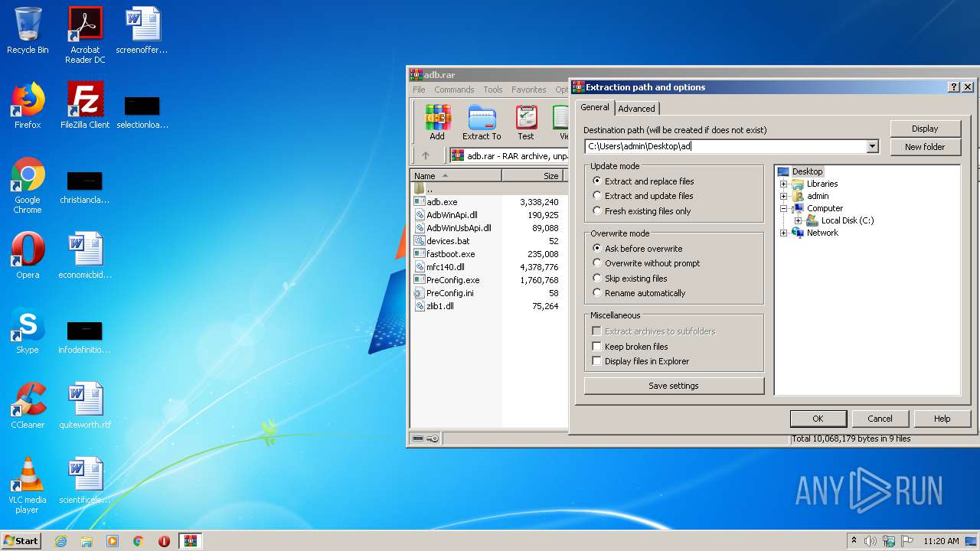
Task: Click the Save settings button
Action: [x=674, y=386]
